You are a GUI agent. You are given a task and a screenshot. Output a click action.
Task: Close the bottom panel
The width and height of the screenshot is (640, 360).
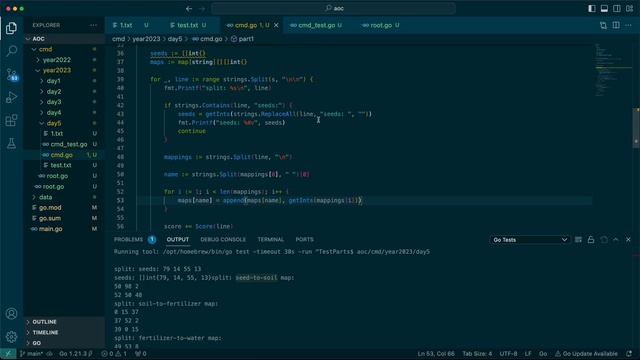pyautogui.click(x=628, y=240)
